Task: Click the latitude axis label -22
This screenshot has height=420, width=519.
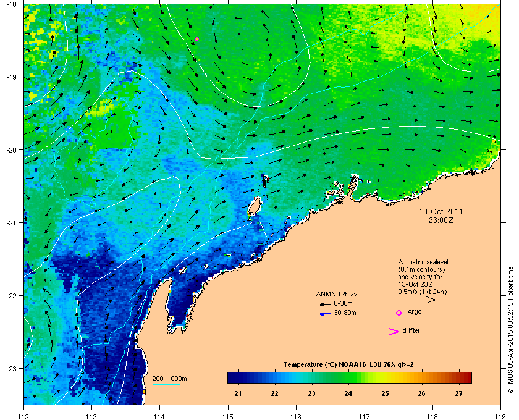Action: pos(11,296)
